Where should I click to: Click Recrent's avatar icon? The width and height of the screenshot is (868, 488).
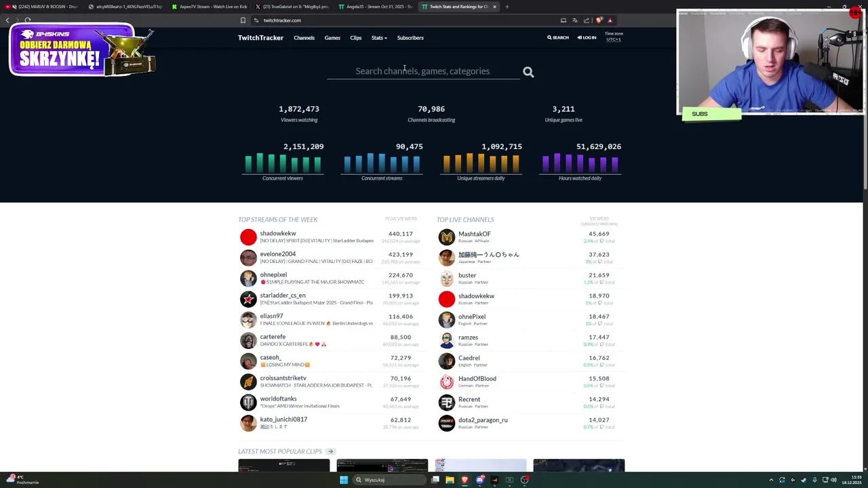[x=446, y=403]
